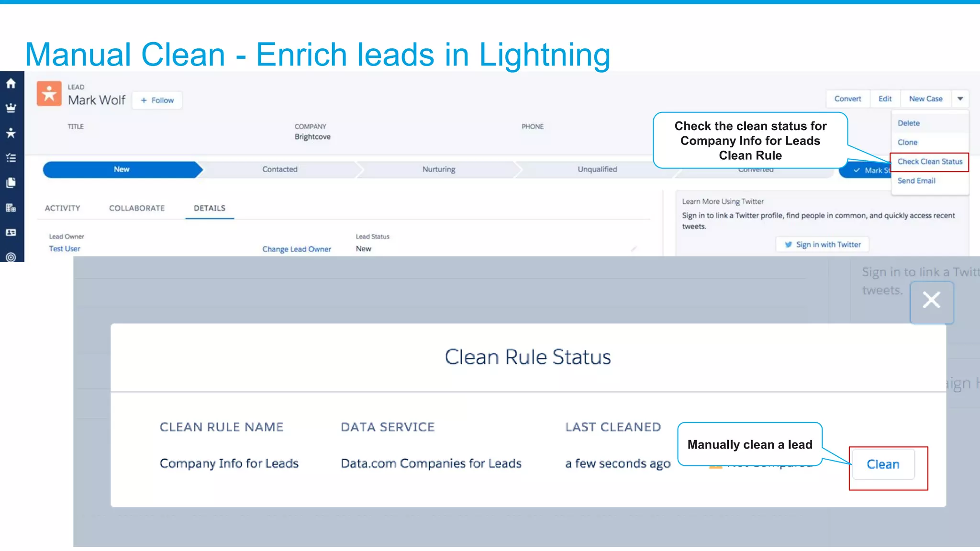Open the Contacts card icon in sidebar
This screenshot has width=980, height=551.
pos(11,232)
